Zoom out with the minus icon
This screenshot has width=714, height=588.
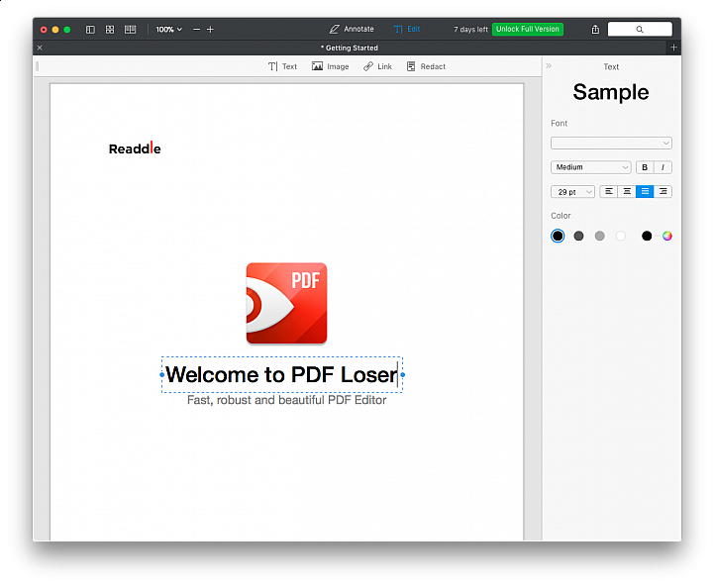(x=197, y=30)
